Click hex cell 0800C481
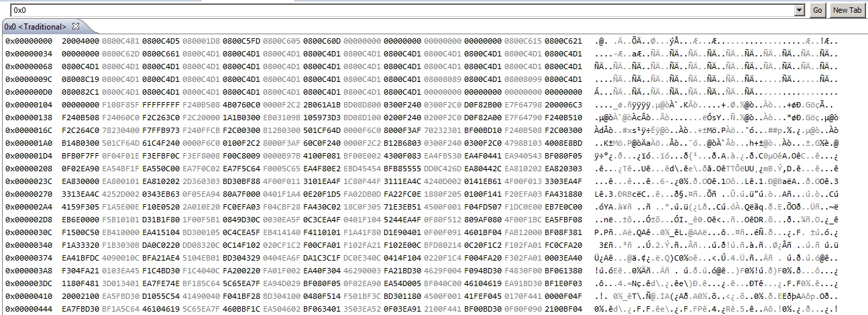868x315 pixels. [120, 41]
